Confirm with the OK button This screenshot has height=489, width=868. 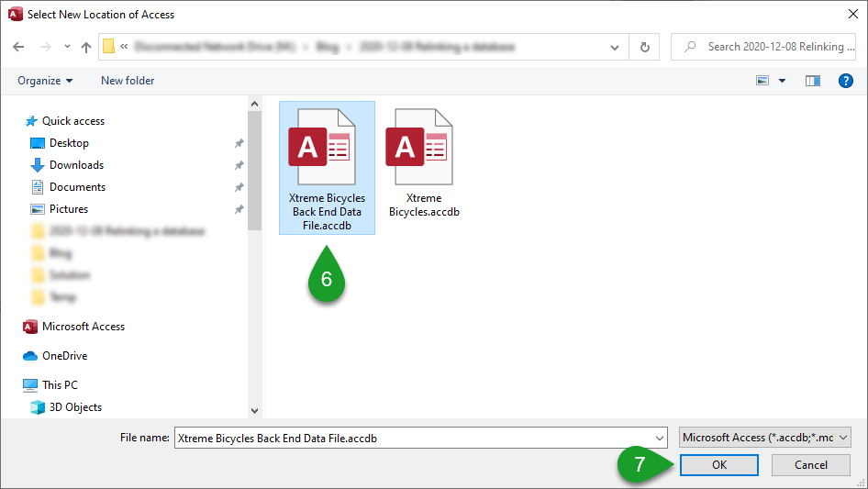(719, 465)
